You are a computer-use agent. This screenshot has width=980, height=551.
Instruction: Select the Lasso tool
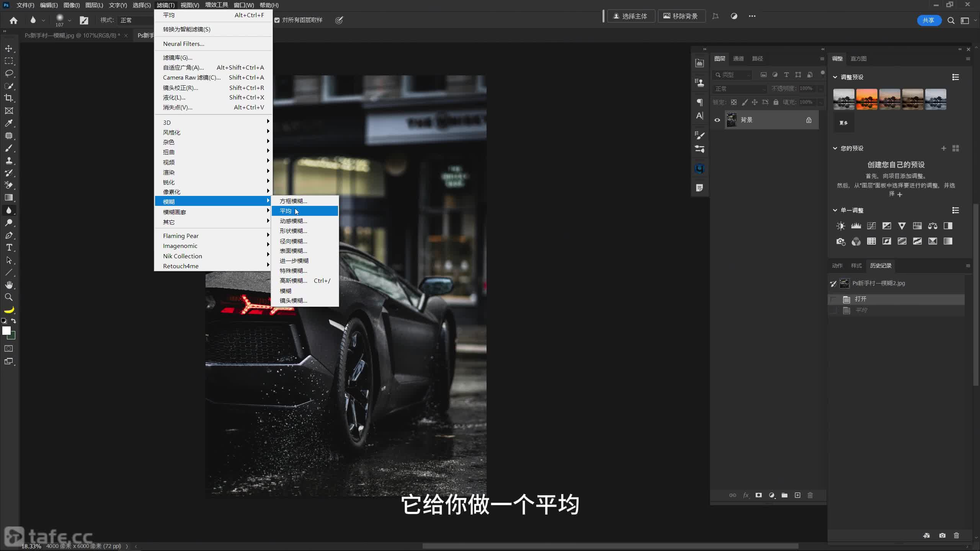(x=9, y=73)
